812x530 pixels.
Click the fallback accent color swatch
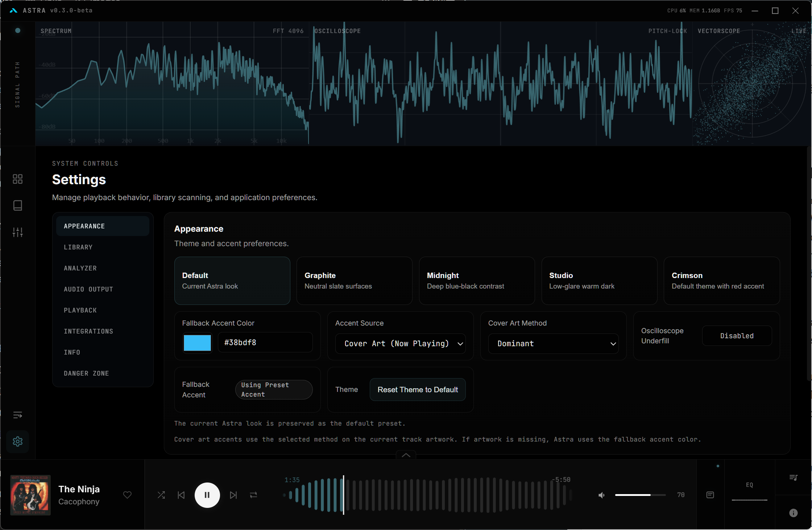click(x=197, y=343)
